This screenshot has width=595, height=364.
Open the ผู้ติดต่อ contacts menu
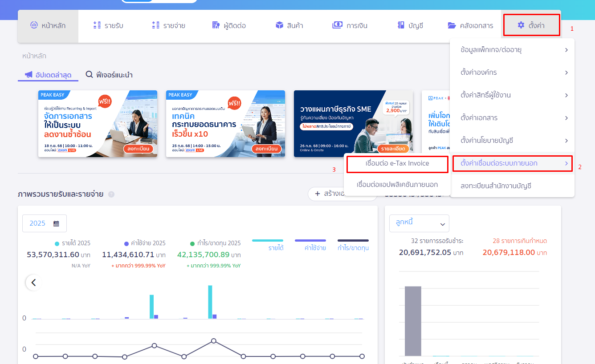click(229, 26)
